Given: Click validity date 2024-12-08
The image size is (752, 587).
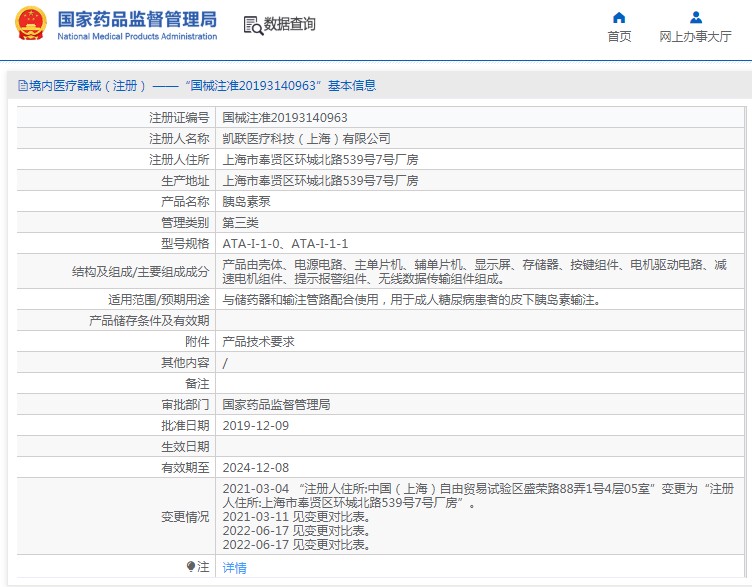Looking at the screenshot, I should click(x=256, y=468).
